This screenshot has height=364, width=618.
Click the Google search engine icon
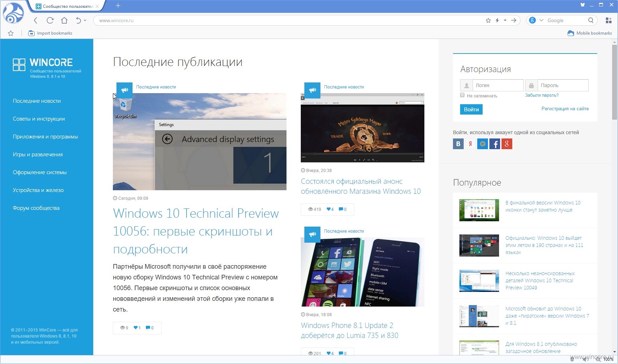pyautogui.click(x=532, y=20)
